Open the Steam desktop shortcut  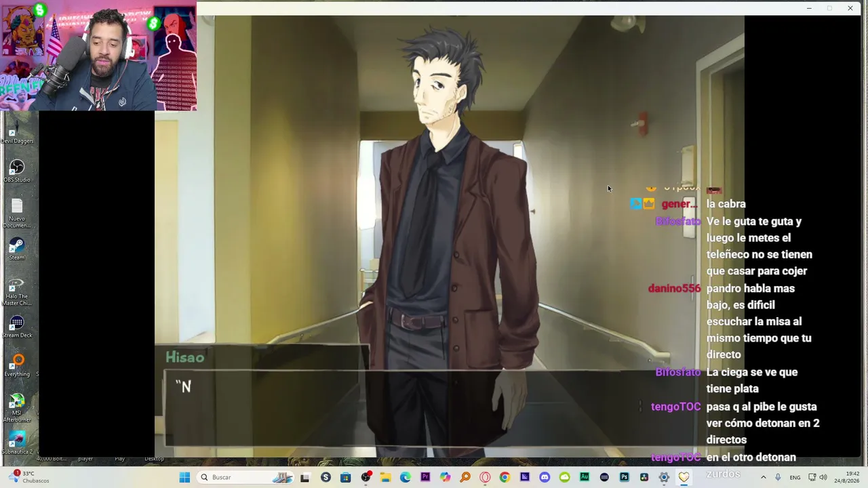17,248
